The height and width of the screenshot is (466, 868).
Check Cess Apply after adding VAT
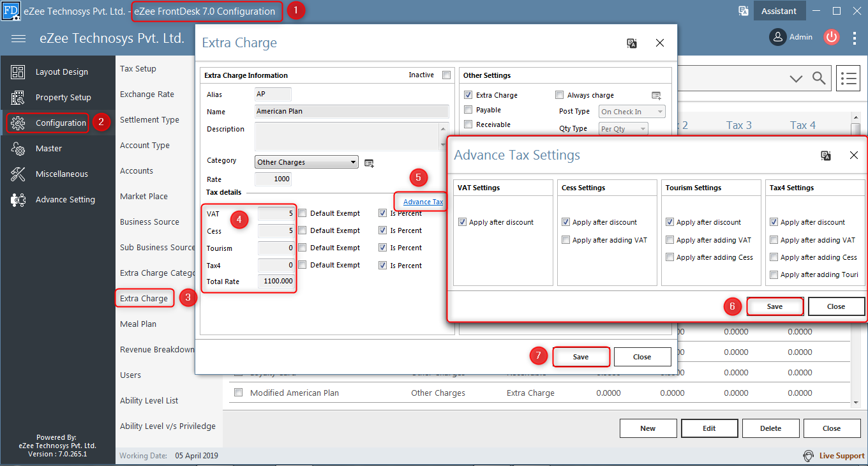[x=565, y=240]
